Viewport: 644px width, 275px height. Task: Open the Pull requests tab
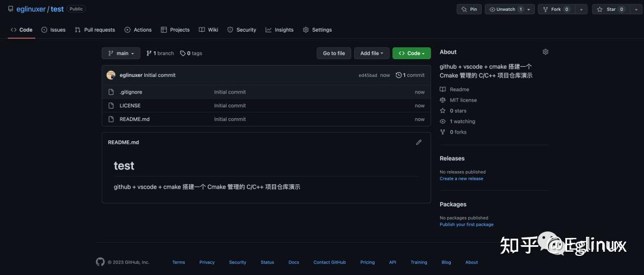click(x=95, y=30)
